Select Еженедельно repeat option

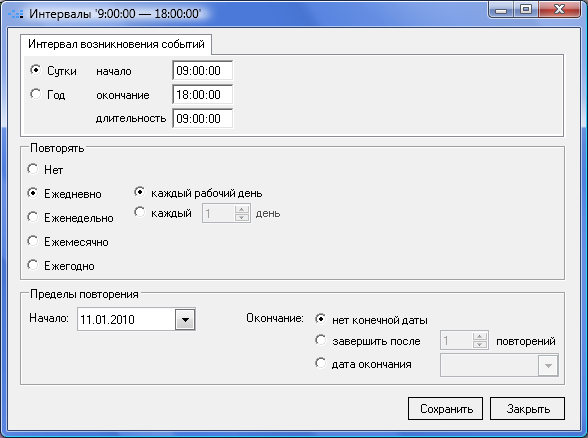click(x=33, y=217)
